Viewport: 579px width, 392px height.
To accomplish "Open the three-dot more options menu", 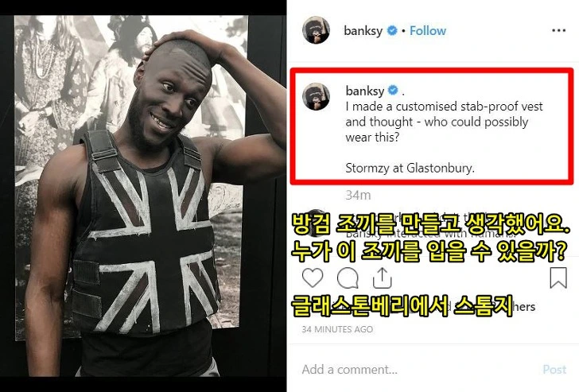I will 558,31.
